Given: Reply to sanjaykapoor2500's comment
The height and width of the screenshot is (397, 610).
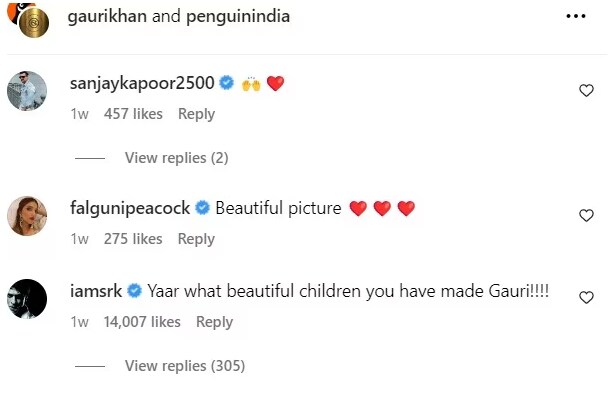Looking at the screenshot, I should tap(196, 114).
